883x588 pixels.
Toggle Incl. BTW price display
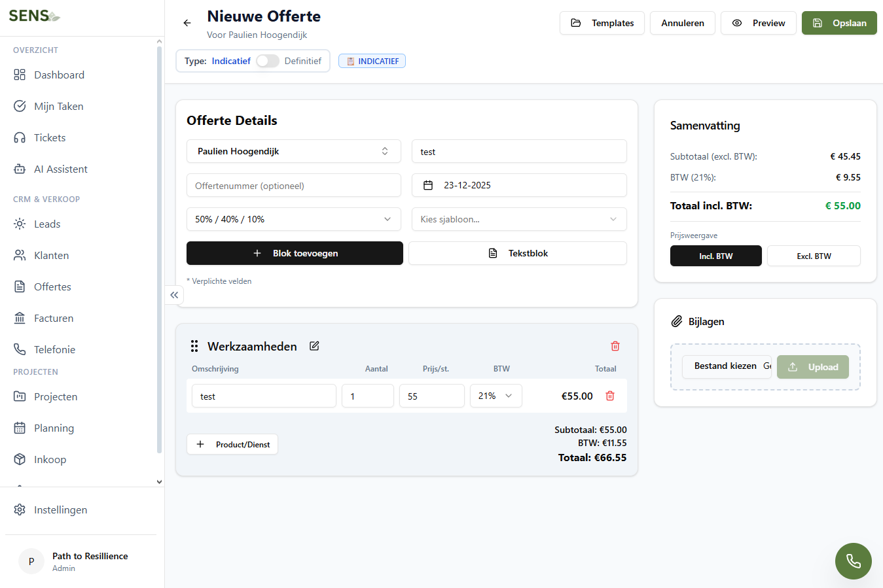(715, 256)
